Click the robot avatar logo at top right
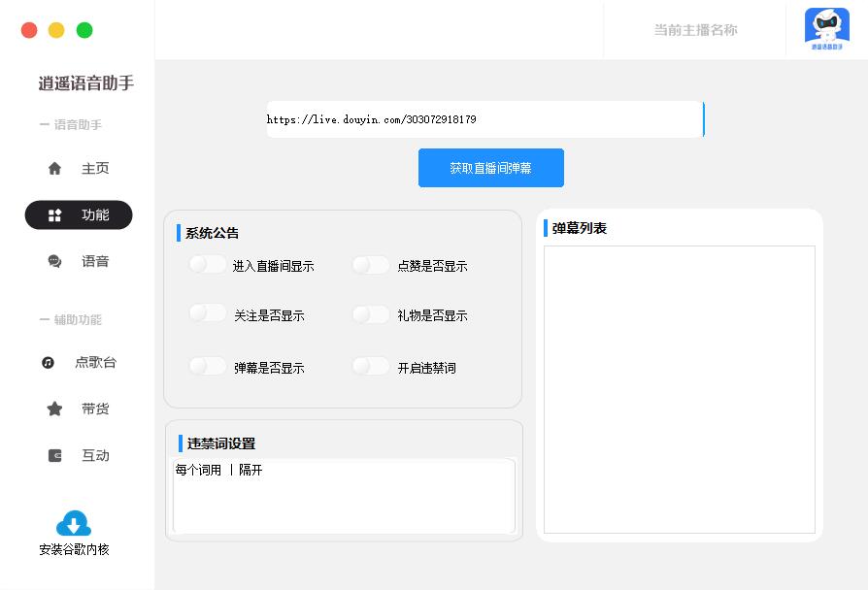This screenshot has width=868, height=590. pos(826,28)
